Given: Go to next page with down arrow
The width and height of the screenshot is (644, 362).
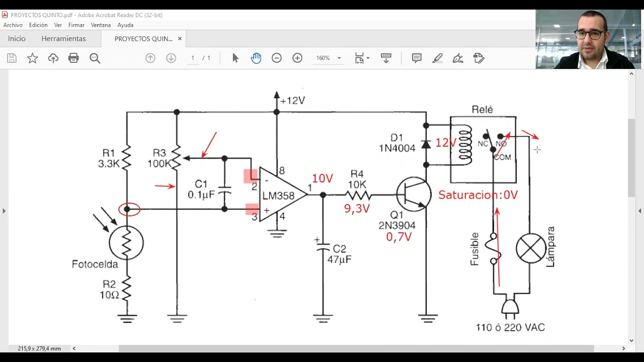Looking at the screenshot, I should click(171, 58).
